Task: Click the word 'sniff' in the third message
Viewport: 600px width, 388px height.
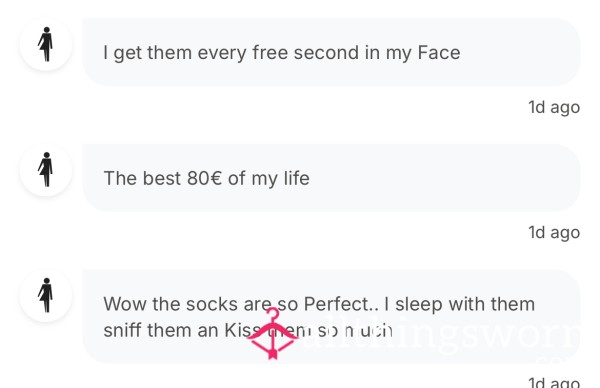Action: click(x=122, y=330)
